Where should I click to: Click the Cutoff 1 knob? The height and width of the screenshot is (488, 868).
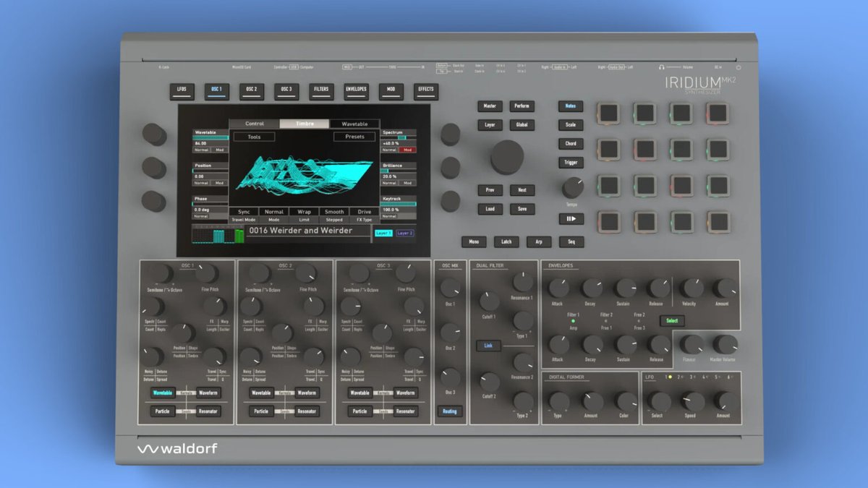pos(489,301)
